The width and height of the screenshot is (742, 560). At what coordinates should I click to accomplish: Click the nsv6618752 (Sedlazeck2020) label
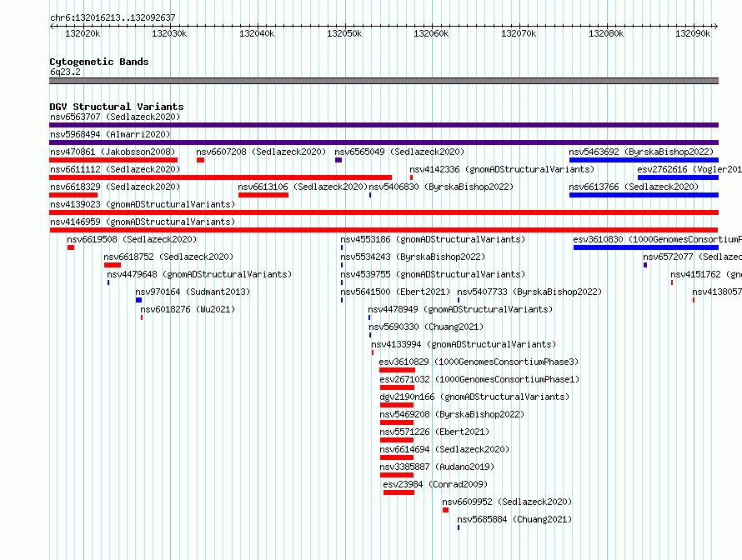(168, 257)
